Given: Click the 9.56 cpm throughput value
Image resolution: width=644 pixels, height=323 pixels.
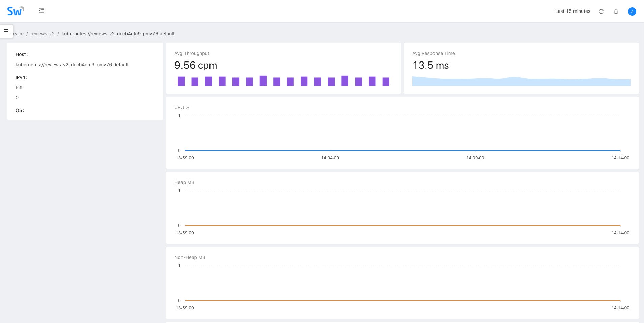Looking at the screenshot, I should (196, 65).
